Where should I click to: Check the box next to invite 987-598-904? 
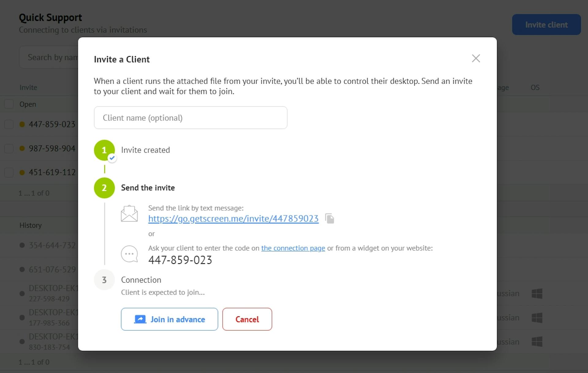coord(9,148)
